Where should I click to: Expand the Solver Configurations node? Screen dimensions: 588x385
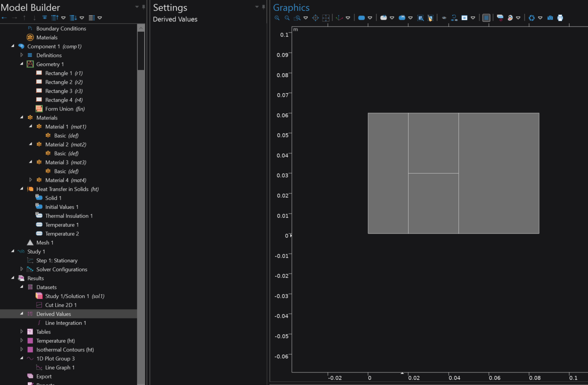click(x=21, y=269)
